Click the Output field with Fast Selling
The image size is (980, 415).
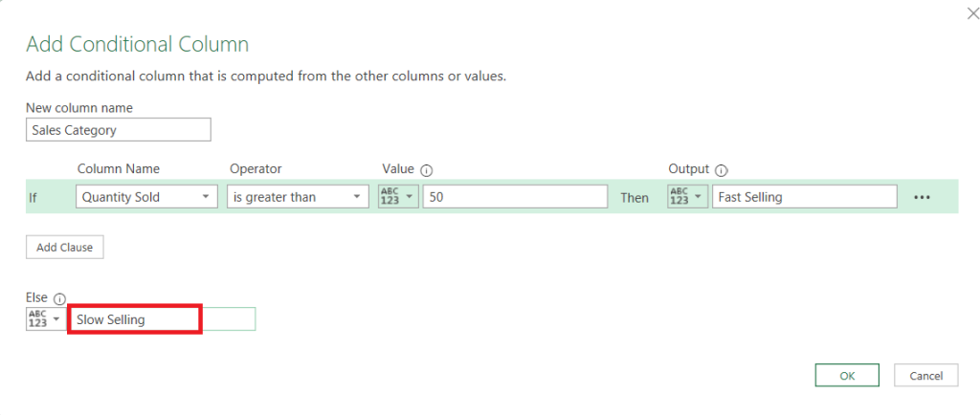804,197
